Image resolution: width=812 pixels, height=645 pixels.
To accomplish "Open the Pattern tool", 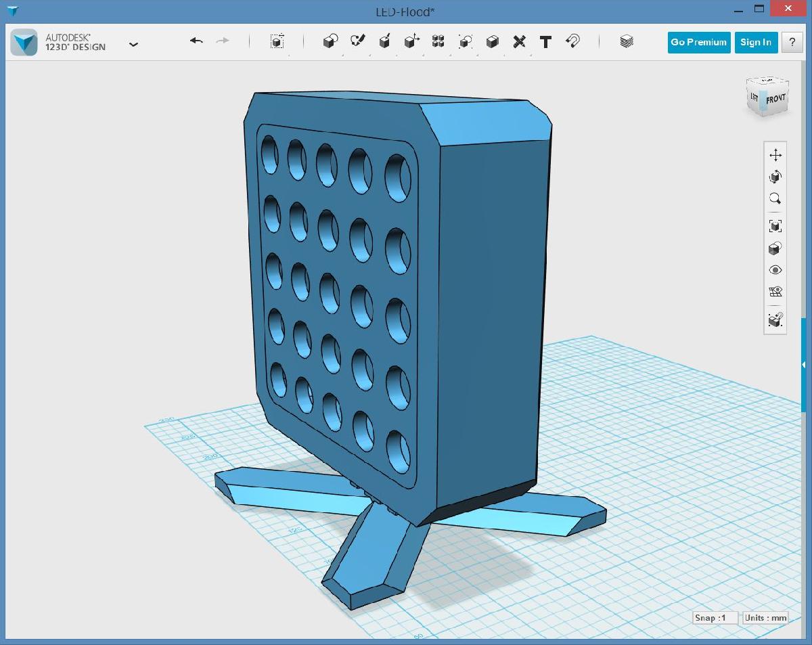I will [438, 42].
